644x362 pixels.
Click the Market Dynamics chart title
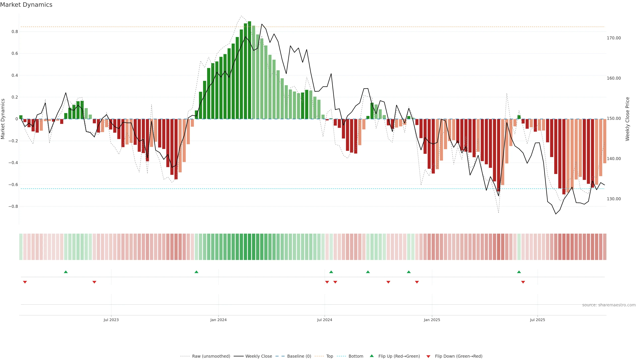click(x=26, y=5)
